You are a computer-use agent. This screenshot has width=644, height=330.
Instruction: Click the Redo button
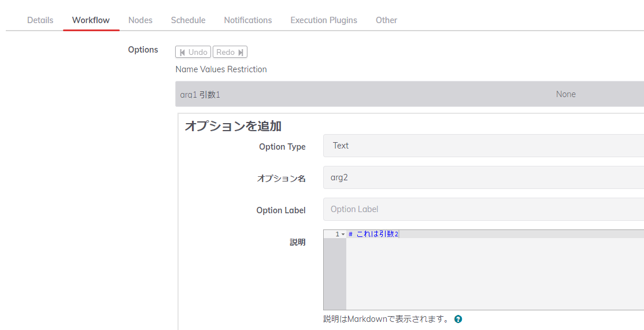tap(230, 52)
